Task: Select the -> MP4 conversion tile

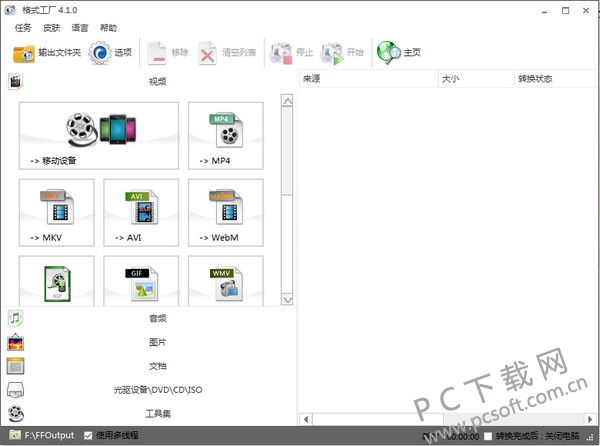Action: (226, 135)
